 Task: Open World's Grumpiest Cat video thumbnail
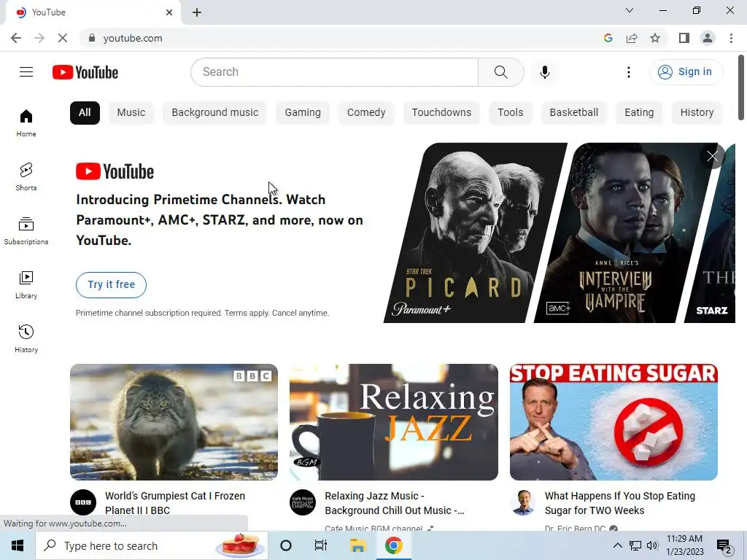click(174, 422)
